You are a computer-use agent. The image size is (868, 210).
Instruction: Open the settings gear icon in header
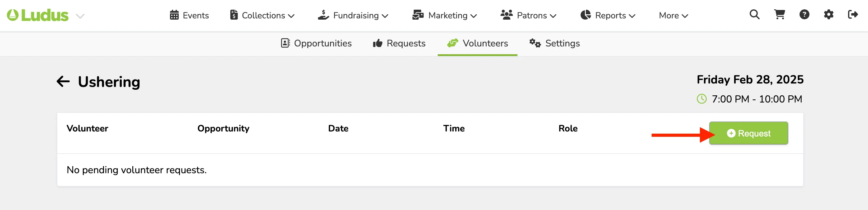[x=828, y=15]
